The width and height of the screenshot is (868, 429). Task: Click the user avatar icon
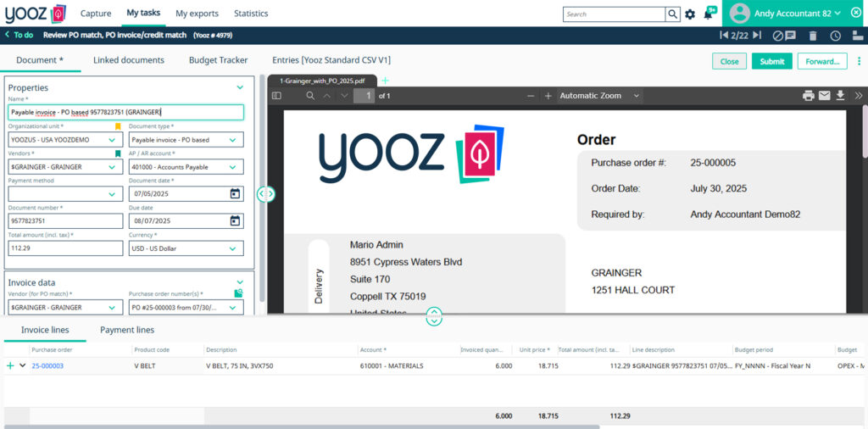point(739,14)
